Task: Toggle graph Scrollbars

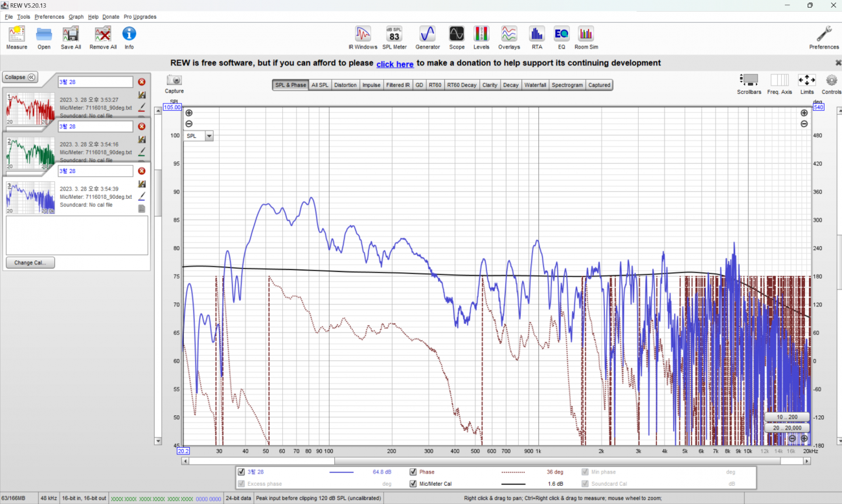Action: pyautogui.click(x=749, y=84)
